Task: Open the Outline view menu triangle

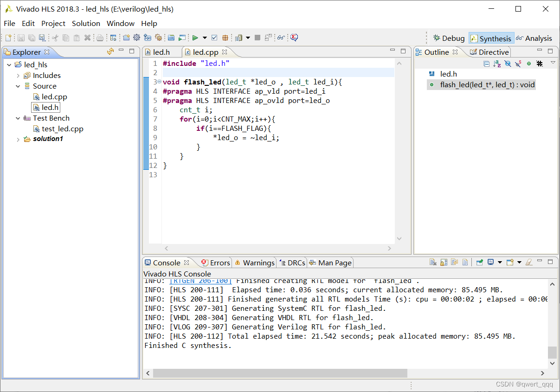Action: [x=553, y=62]
